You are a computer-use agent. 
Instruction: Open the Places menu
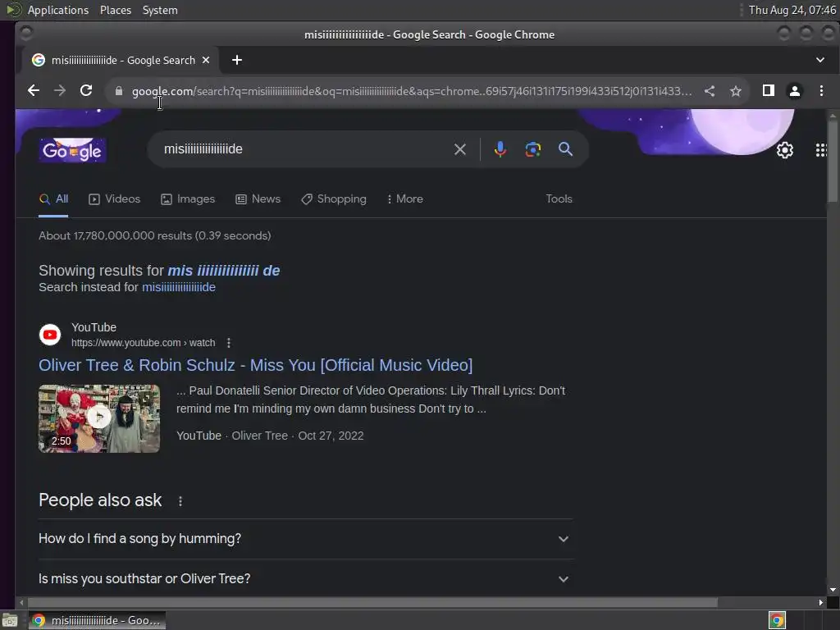pos(116,10)
